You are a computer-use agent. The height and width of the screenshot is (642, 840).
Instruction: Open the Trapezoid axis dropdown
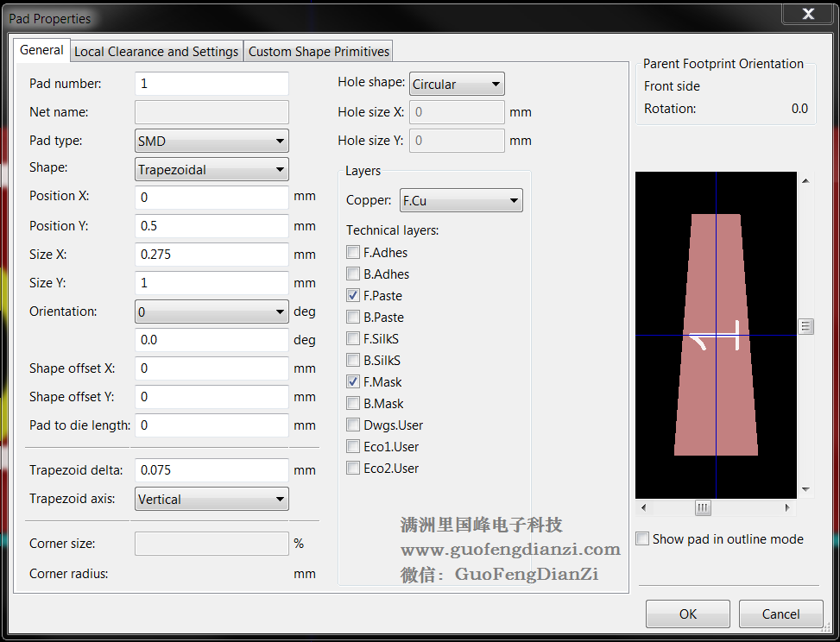212,499
